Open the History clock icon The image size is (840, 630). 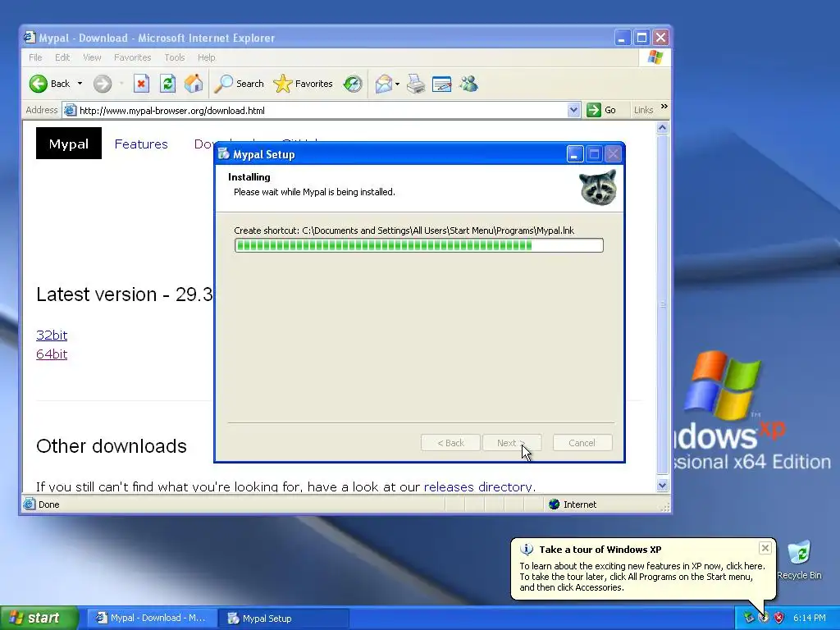[x=353, y=84]
